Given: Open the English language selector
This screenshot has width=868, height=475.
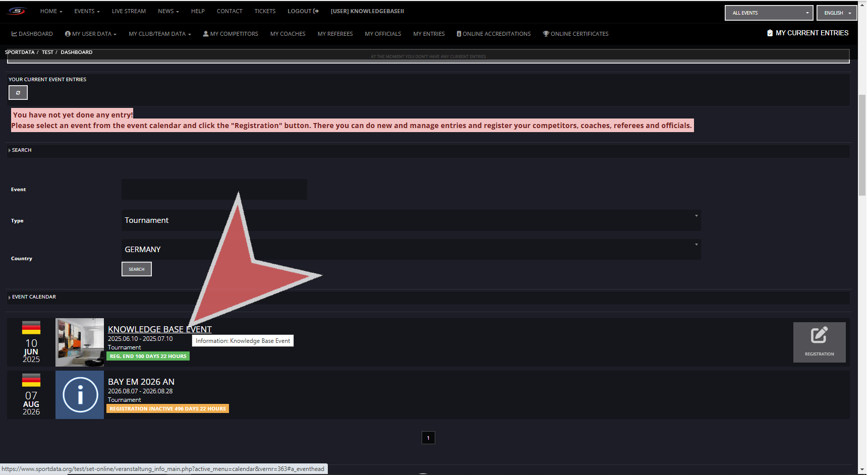Looking at the screenshot, I should (x=836, y=13).
